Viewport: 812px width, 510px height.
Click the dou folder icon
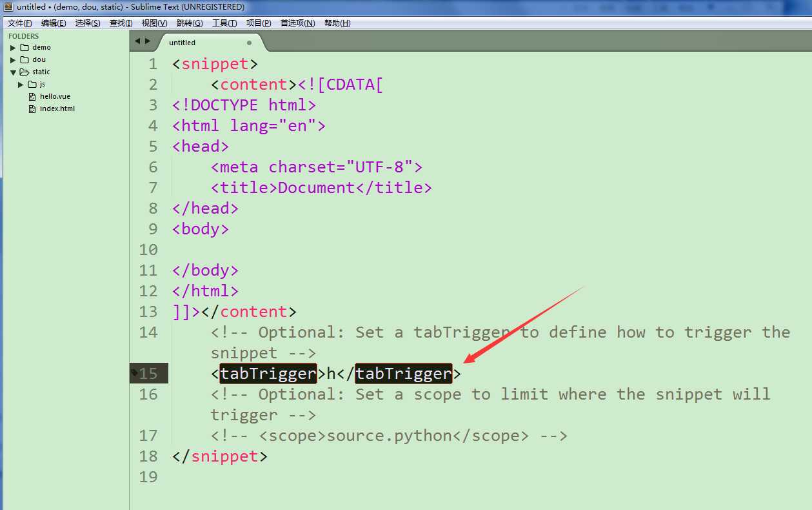pyautogui.click(x=25, y=59)
